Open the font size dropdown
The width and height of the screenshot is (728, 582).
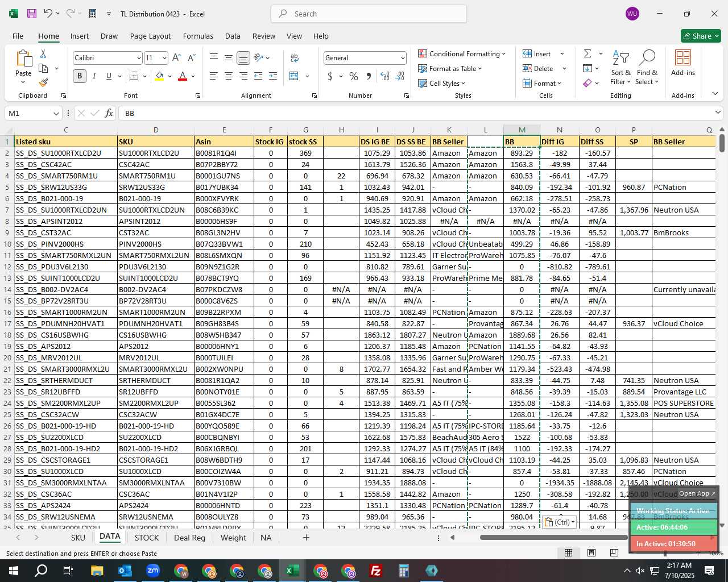164,58
